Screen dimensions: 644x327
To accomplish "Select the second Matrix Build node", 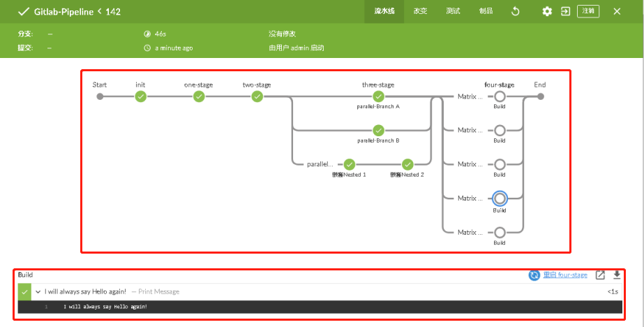I will pyautogui.click(x=500, y=131).
